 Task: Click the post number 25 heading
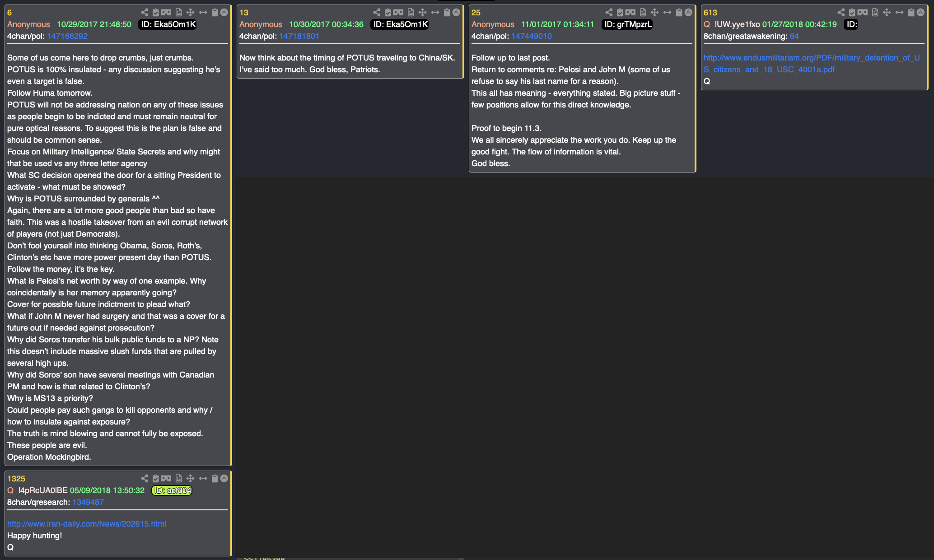[x=476, y=13]
